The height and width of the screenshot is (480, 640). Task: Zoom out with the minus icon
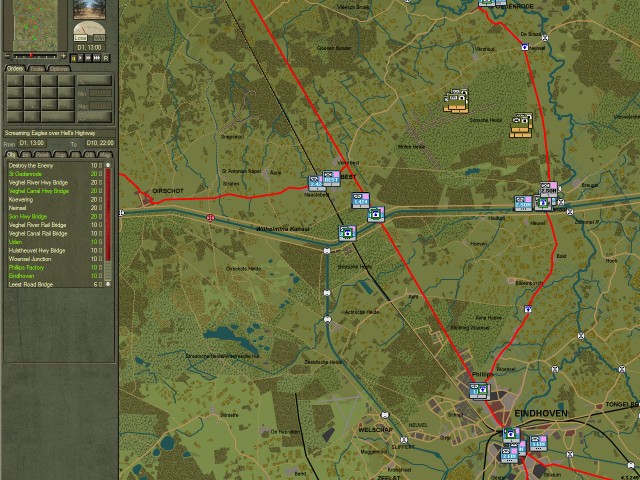(7, 56)
